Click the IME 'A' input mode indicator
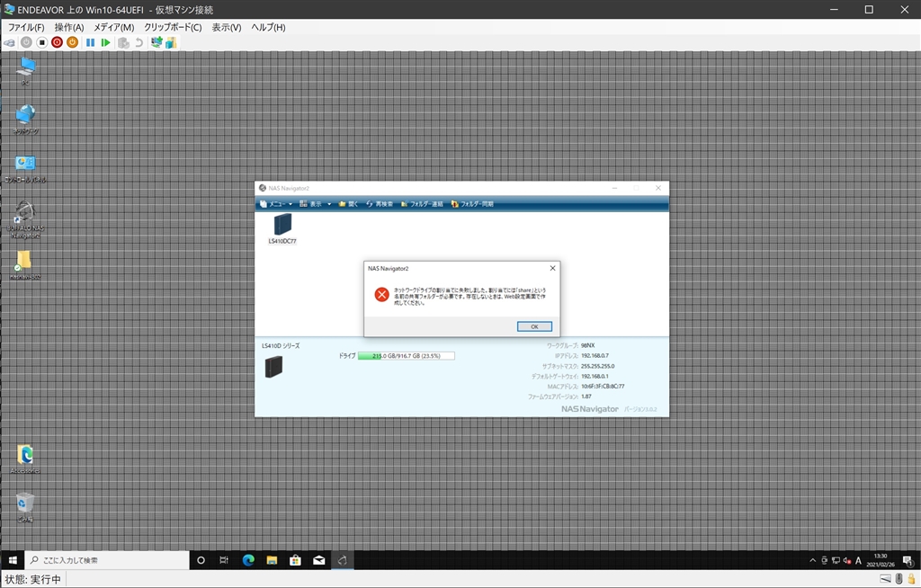Image resolution: width=921 pixels, height=588 pixels. point(858,560)
